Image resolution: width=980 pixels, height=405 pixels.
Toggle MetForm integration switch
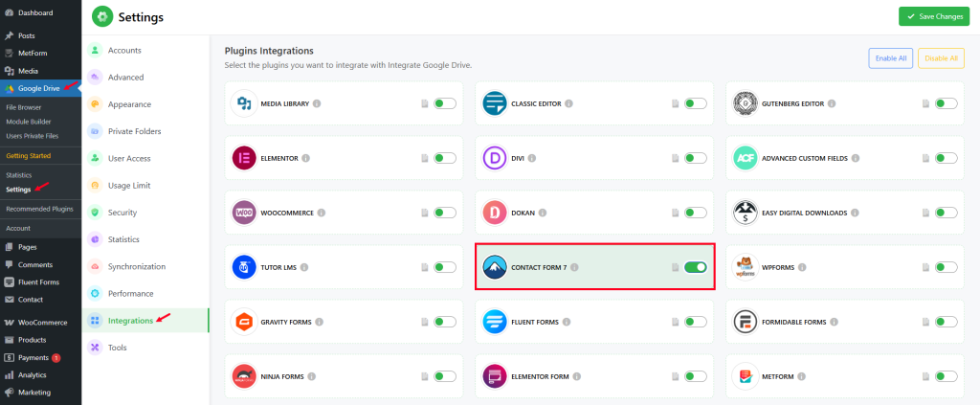[x=947, y=376]
